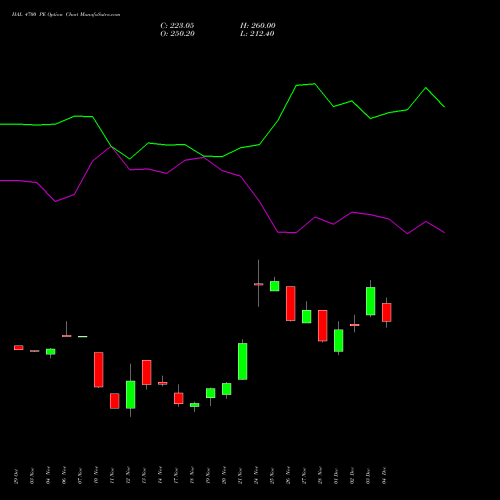
Task: Select the '12 Nov' date label on the axis
Action: click(x=128, y=476)
